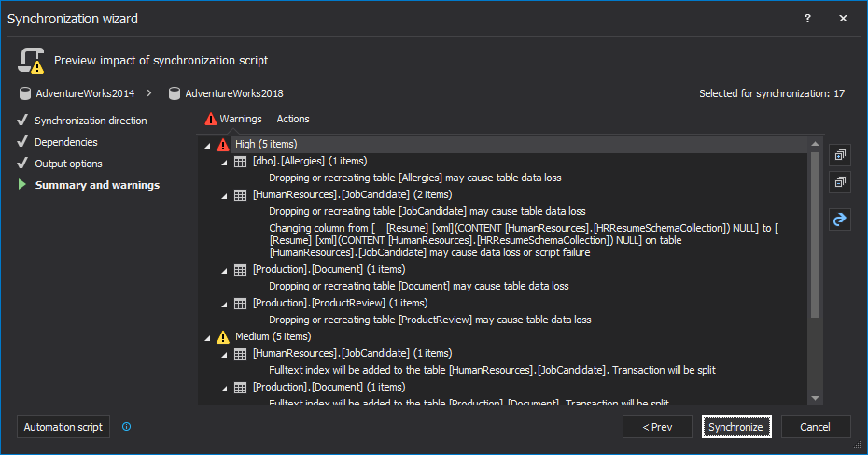Open the Warnings tab
868x455 pixels.
tap(233, 119)
